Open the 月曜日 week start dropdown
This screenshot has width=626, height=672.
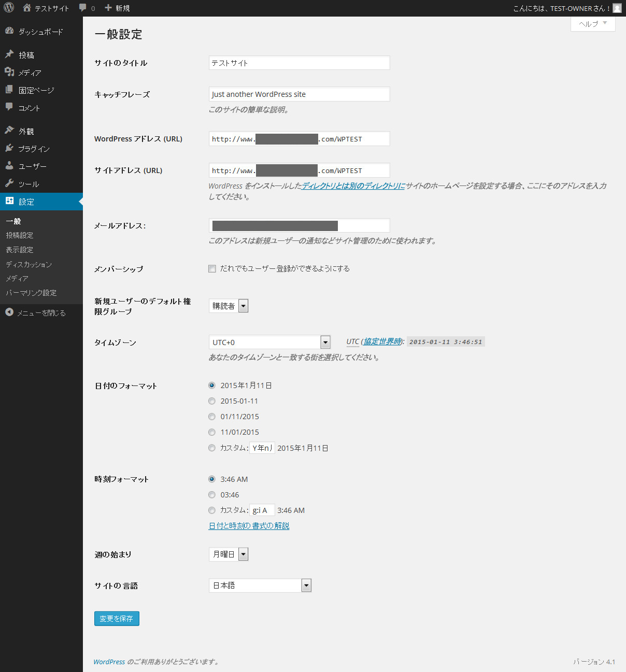[229, 554]
